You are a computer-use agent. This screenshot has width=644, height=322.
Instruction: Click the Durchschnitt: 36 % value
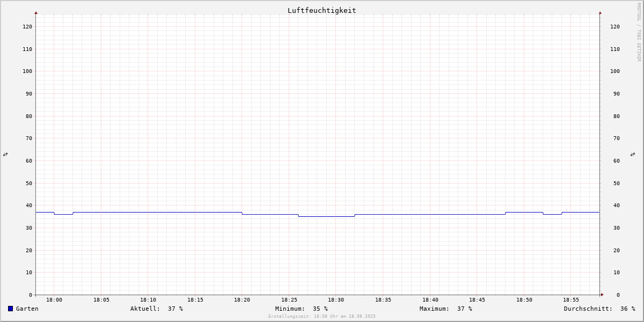(x=599, y=309)
